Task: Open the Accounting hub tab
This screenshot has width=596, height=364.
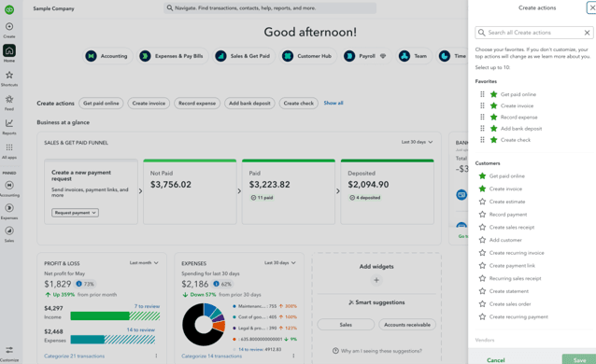Action: coord(107,56)
